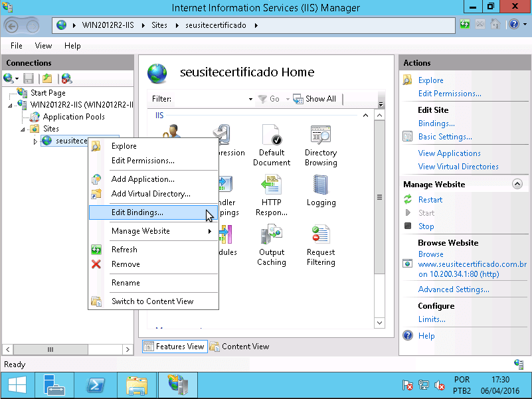Click the scroll down arrow in features pane

[379, 323]
